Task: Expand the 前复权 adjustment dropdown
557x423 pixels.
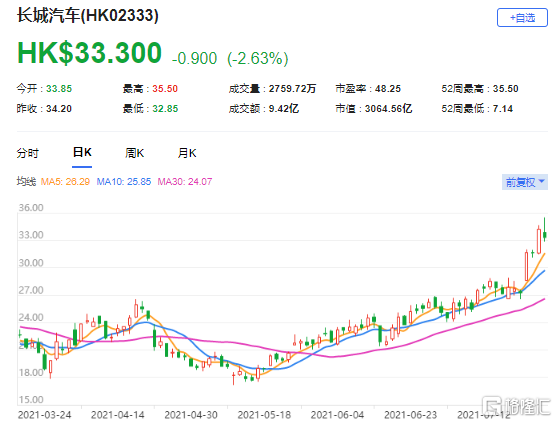Action: coord(525,182)
